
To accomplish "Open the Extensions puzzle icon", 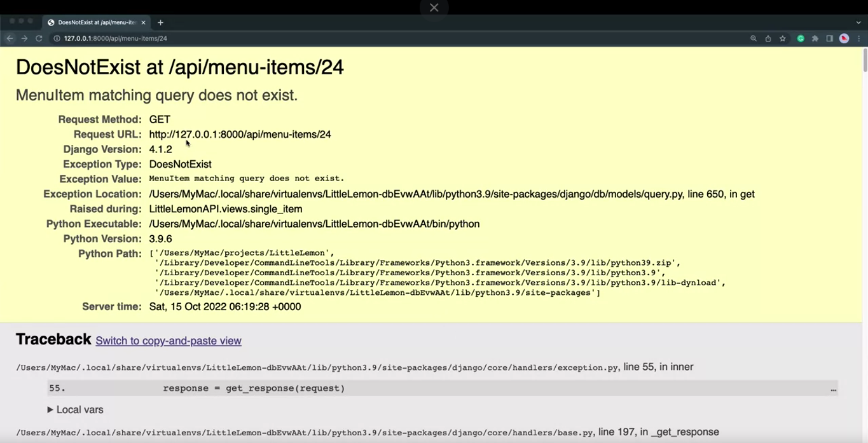I will point(815,38).
